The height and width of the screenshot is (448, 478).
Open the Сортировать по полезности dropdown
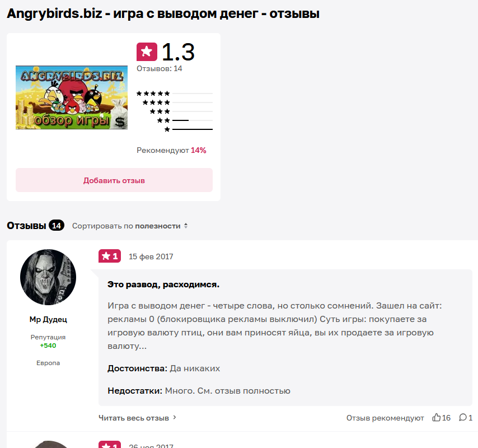tap(130, 226)
